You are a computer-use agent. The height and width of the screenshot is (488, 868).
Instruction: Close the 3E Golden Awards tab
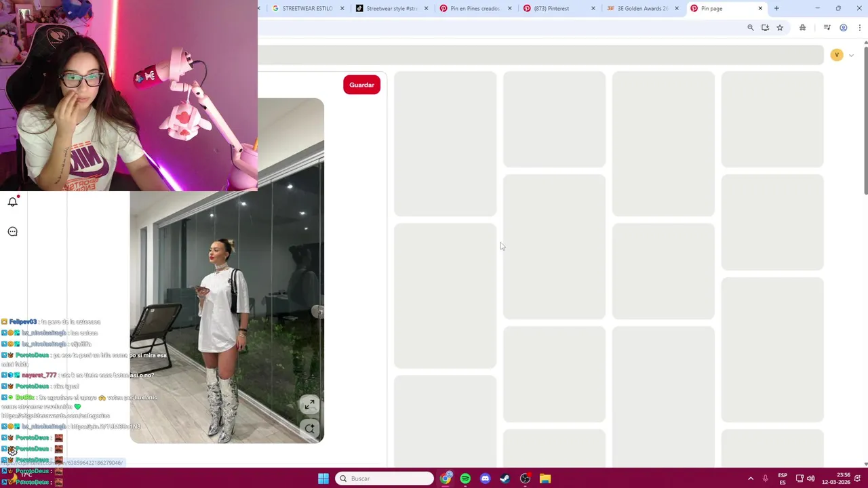tap(677, 8)
